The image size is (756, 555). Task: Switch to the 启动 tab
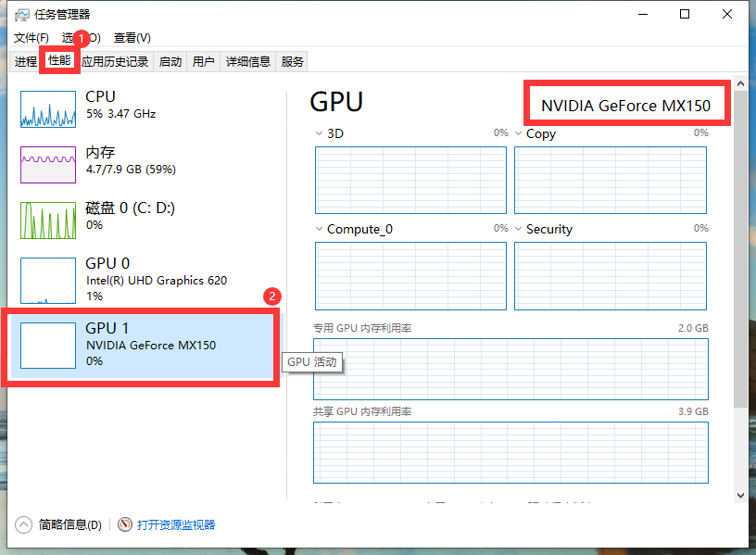(x=170, y=62)
